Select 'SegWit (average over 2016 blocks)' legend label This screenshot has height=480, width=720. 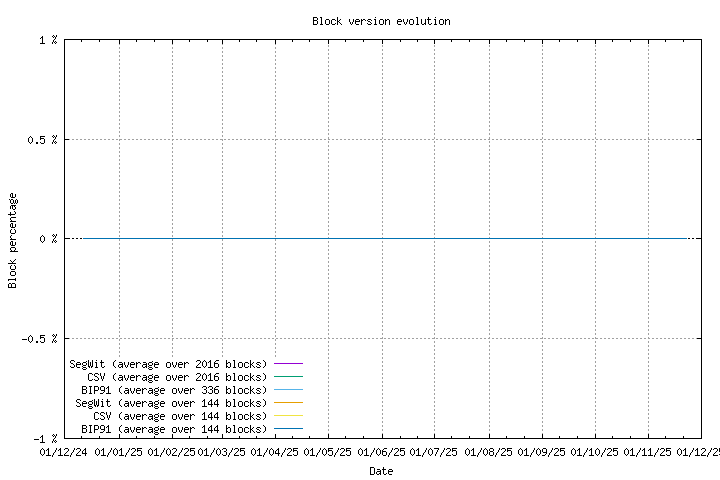(168, 364)
